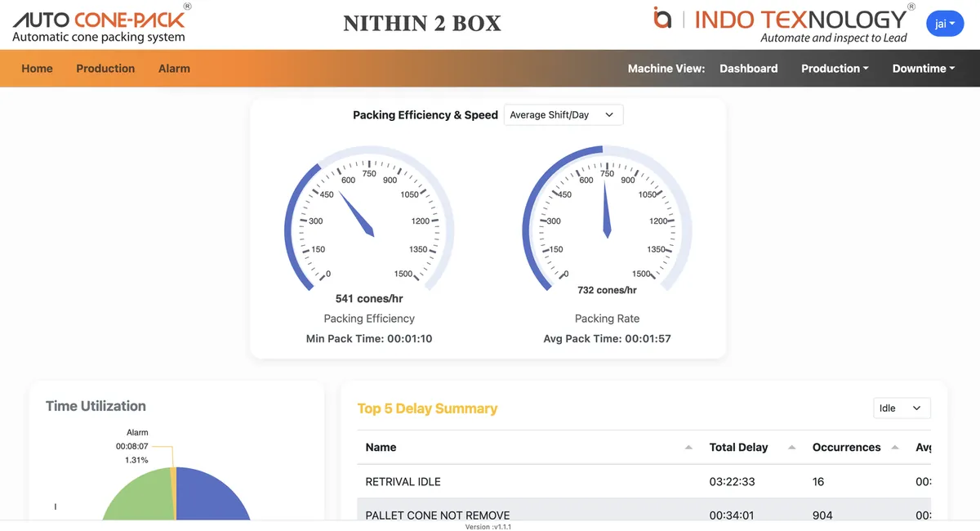Open the Alarm page
Screen dimensions: 980x531
click(x=174, y=69)
